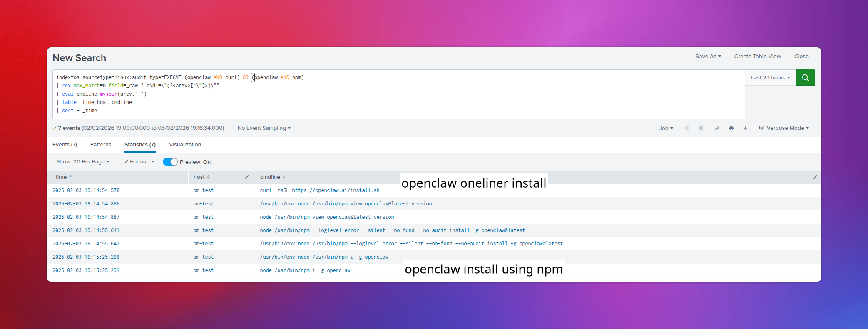The image size is (868, 329).
Task: Open the Visualization tab
Action: coord(185,145)
